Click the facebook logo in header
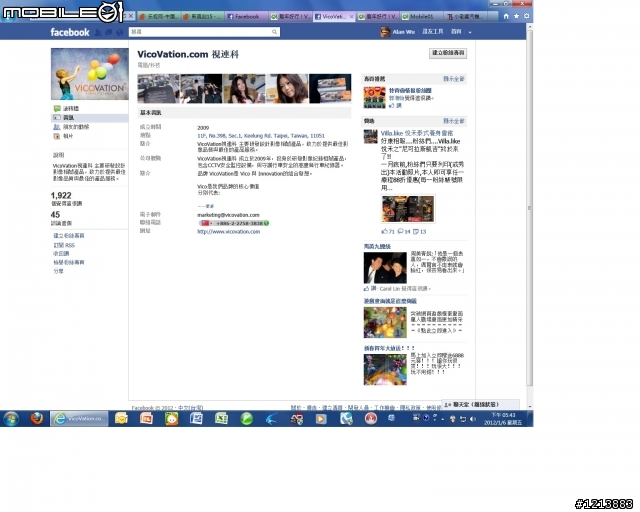Image resolution: width=640 pixels, height=512 pixels. pos(70,32)
